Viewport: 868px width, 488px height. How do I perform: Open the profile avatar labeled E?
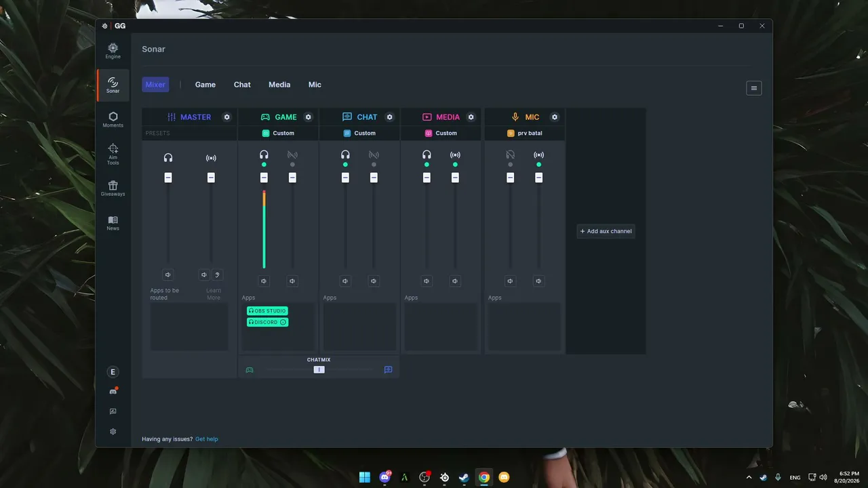pyautogui.click(x=113, y=372)
